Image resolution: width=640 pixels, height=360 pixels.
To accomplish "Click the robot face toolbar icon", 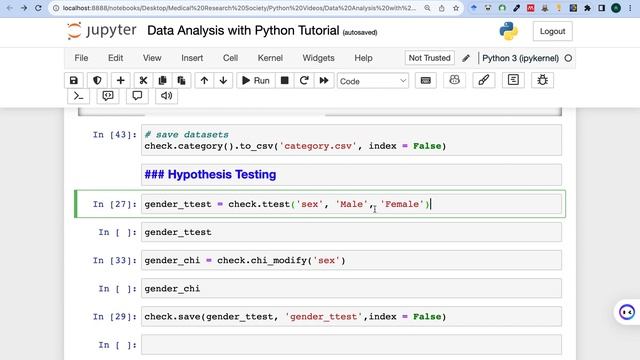I will pos(454,80).
